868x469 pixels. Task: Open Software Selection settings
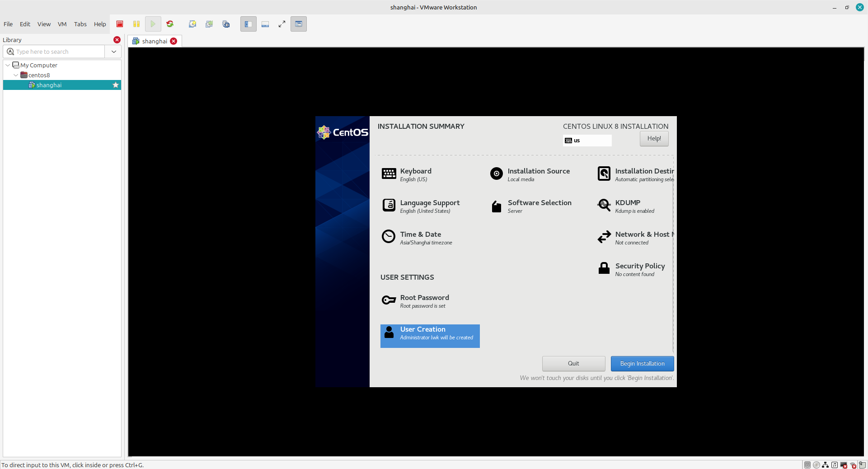(530, 206)
